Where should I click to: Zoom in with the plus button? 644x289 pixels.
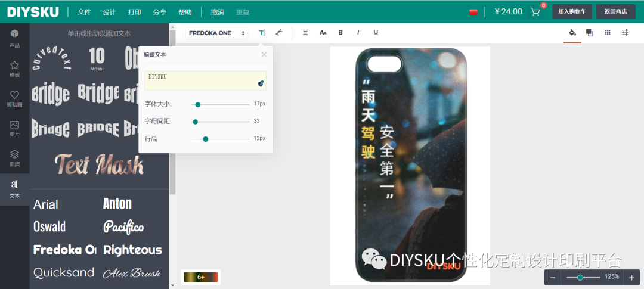click(x=631, y=278)
